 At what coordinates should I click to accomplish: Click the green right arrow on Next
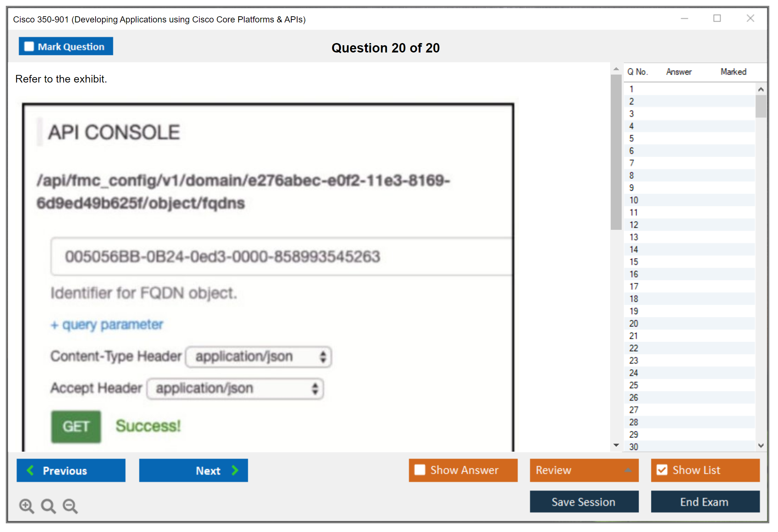coord(235,470)
